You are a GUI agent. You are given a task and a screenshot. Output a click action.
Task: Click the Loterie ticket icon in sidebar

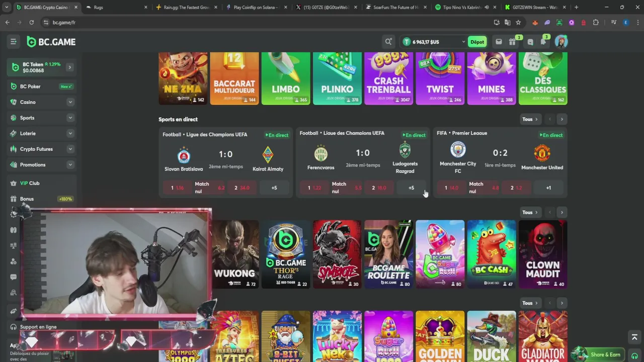(14, 133)
